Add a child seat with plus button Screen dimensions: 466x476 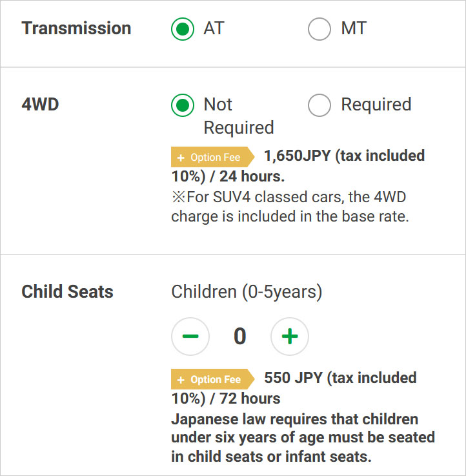pos(290,336)
